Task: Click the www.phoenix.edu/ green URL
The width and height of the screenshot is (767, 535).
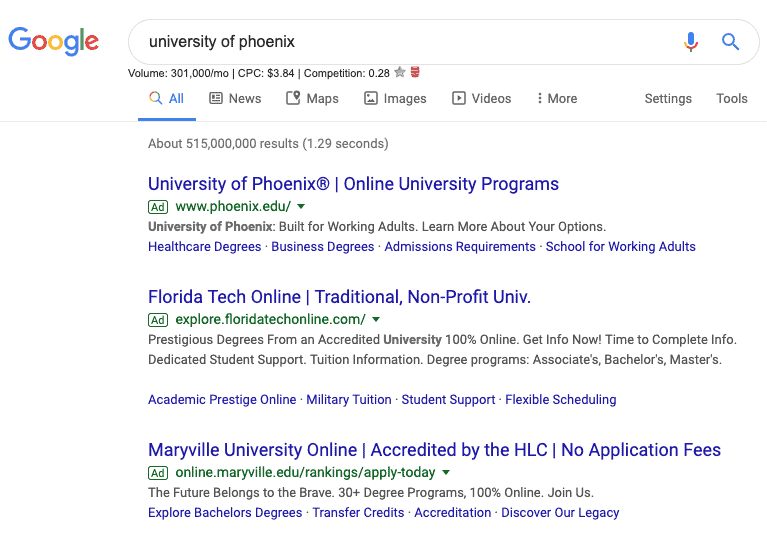Action: tap(233, 206)
